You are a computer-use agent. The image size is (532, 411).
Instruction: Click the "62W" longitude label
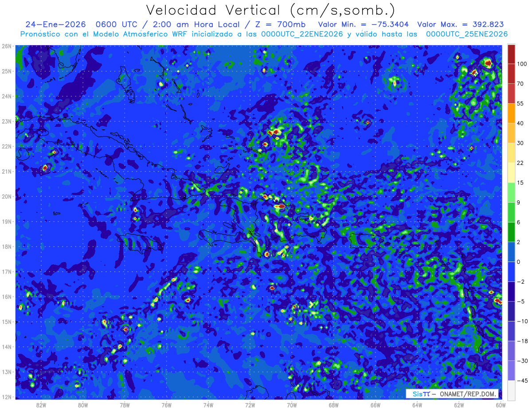point(459,405)
